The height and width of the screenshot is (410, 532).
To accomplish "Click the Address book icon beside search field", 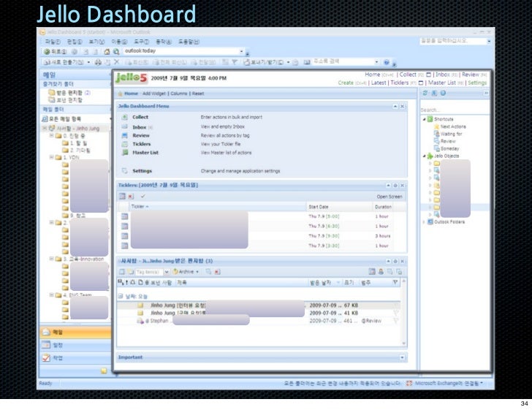I will (307, 62).
